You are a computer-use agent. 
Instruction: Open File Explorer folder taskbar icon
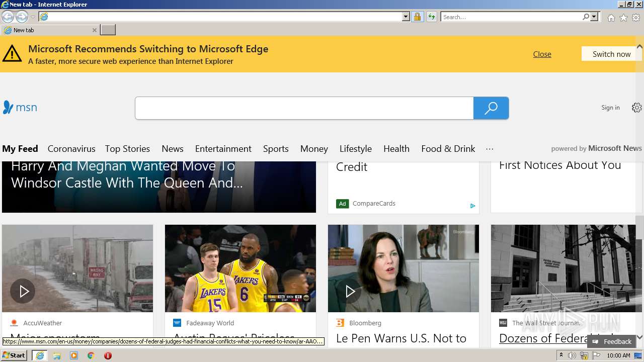[57, 355]
